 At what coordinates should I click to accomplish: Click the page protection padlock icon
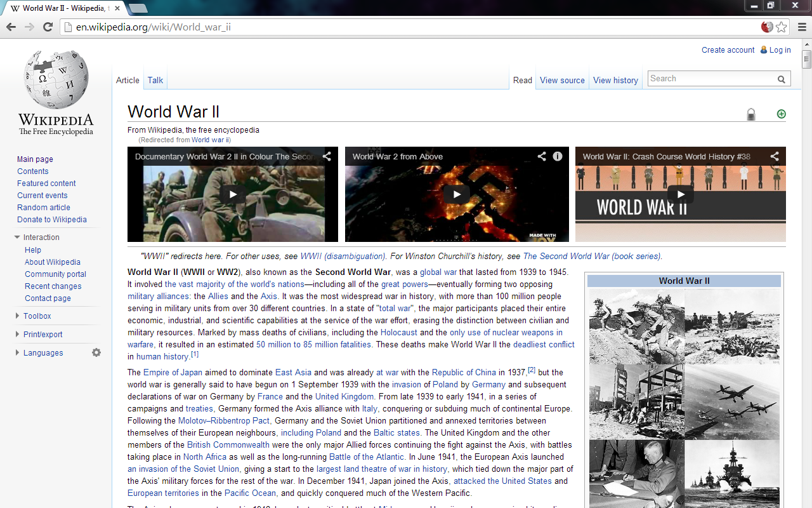point(751,114)
